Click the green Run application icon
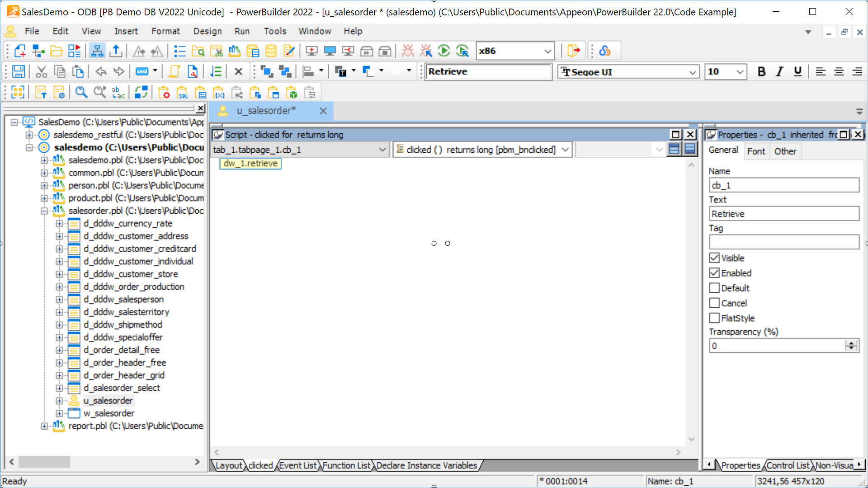The image size is (868, 488). 444,51
